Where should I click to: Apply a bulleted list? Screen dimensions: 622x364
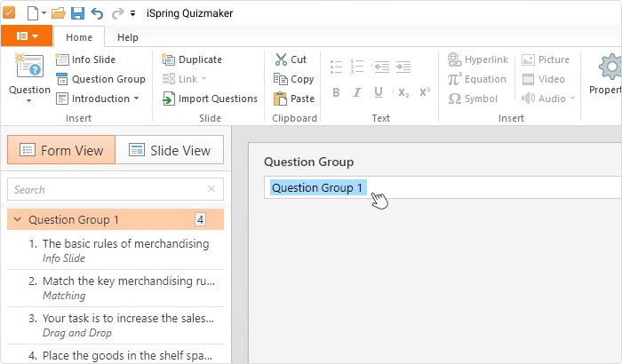tap(337, 67)
